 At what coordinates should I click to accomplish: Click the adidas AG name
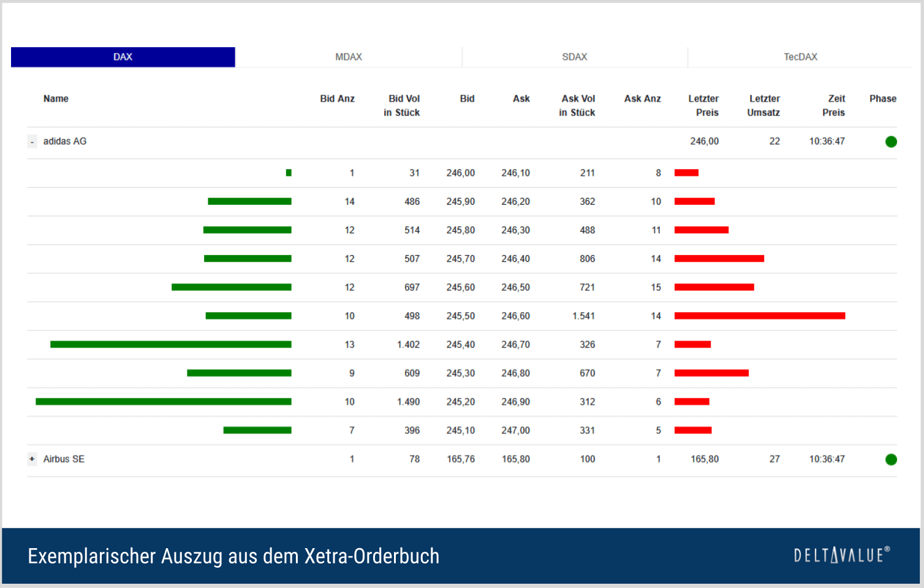click(x=65, y=142)
